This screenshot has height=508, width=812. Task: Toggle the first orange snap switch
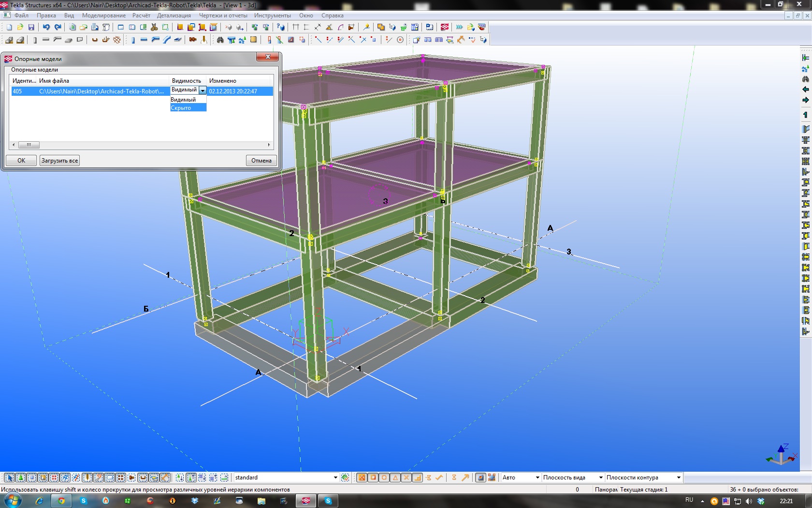[x=362, y=478]
